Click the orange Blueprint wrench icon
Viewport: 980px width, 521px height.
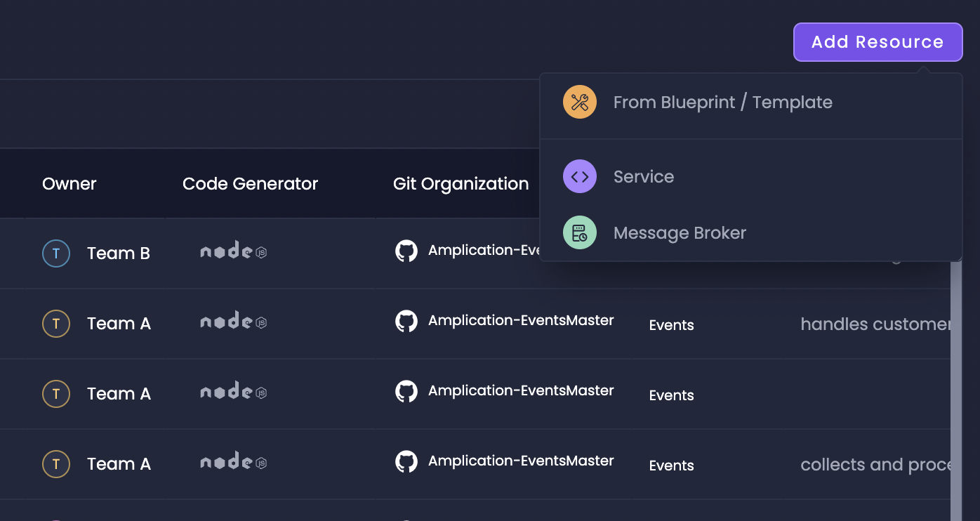coord(580,102)
